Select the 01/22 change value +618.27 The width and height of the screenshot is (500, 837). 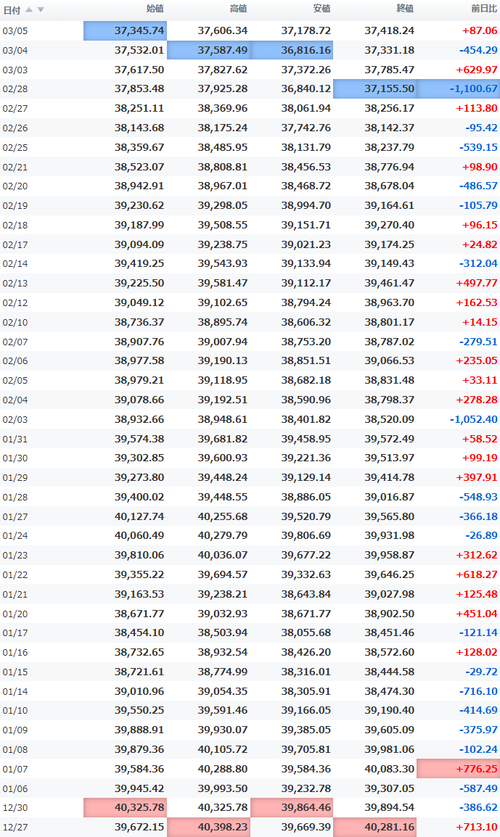[477, 575]
